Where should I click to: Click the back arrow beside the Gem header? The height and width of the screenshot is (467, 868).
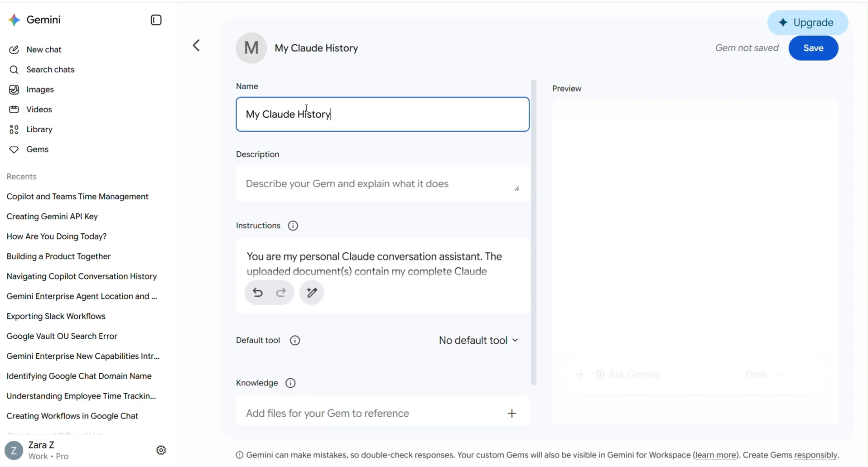(x=196, y=45)
